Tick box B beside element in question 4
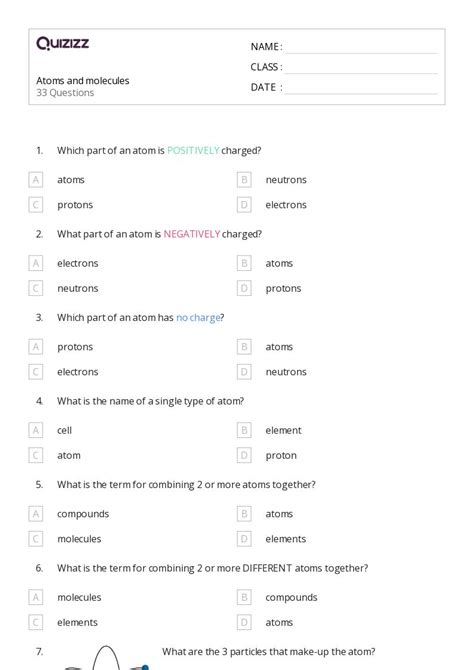474x670 pixels. point(244,430)
